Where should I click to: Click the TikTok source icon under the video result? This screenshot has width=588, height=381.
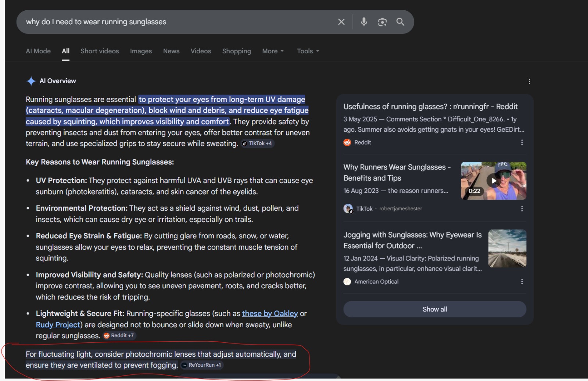coord(348,209)
